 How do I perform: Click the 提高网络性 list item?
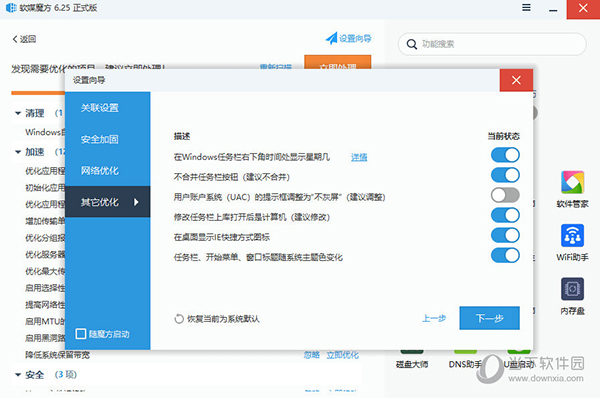[x=45, y=305]
